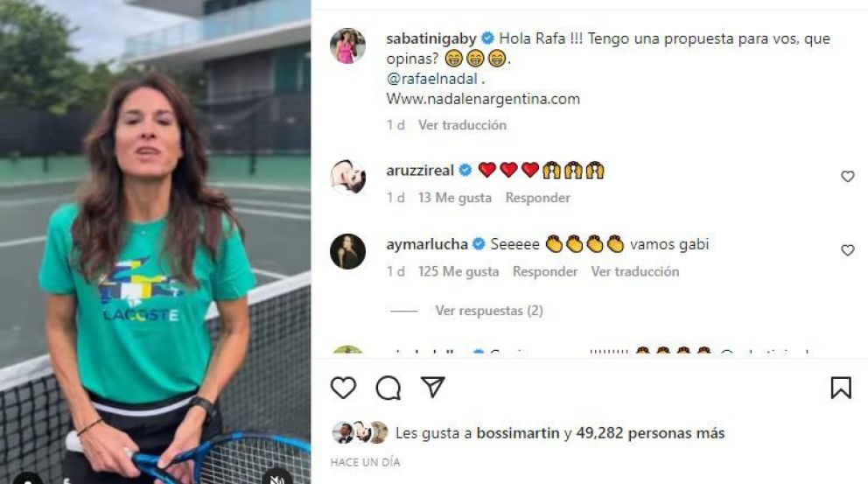The image size is (868, 484).
Task: Open the comment bubble icon
Action: pyautogui.click(x=388, y=388)
